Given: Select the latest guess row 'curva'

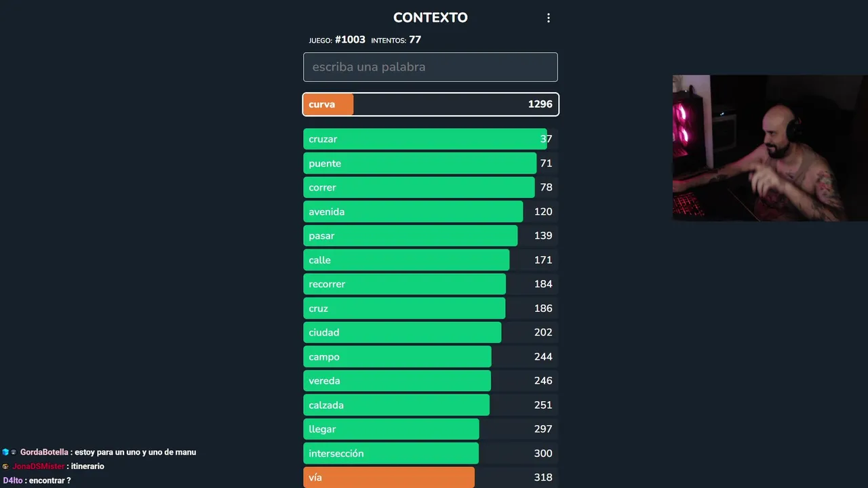Looking at the screenshot, I should tap(430, 104).
